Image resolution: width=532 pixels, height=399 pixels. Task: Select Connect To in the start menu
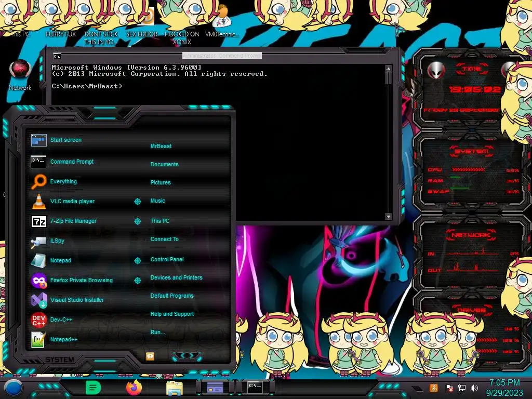[x=165, y=239]
